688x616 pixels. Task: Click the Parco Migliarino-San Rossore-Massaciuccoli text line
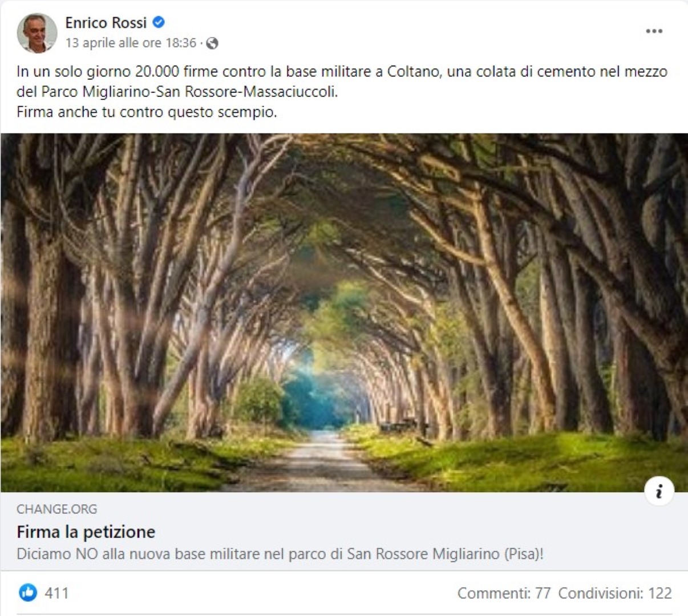pyautogui.click(x=177, y=92)
